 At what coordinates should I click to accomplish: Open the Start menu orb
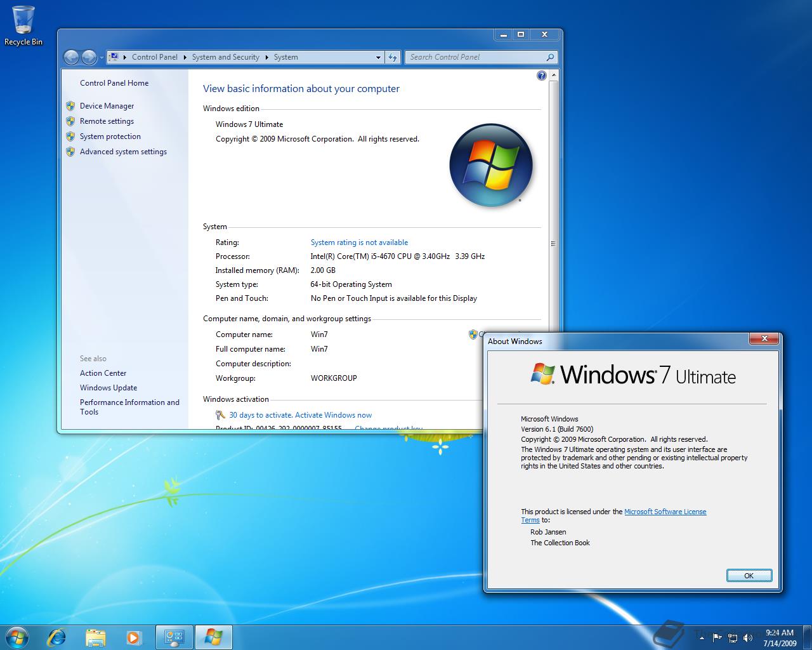16,637
